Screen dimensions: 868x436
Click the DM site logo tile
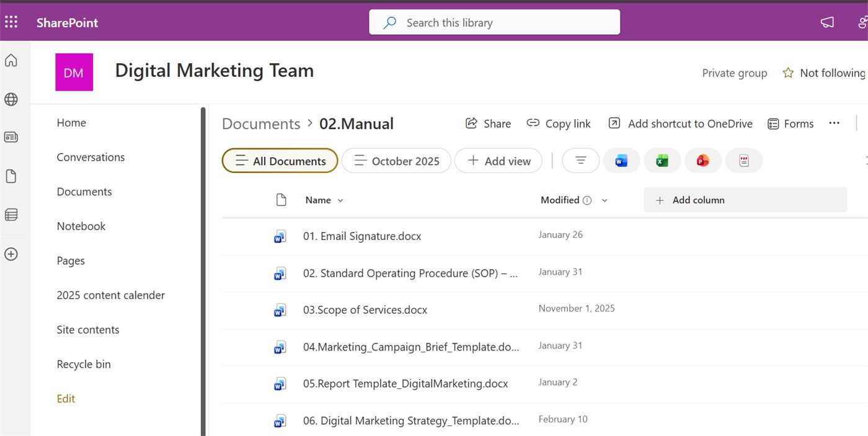(x=74, y=72)
